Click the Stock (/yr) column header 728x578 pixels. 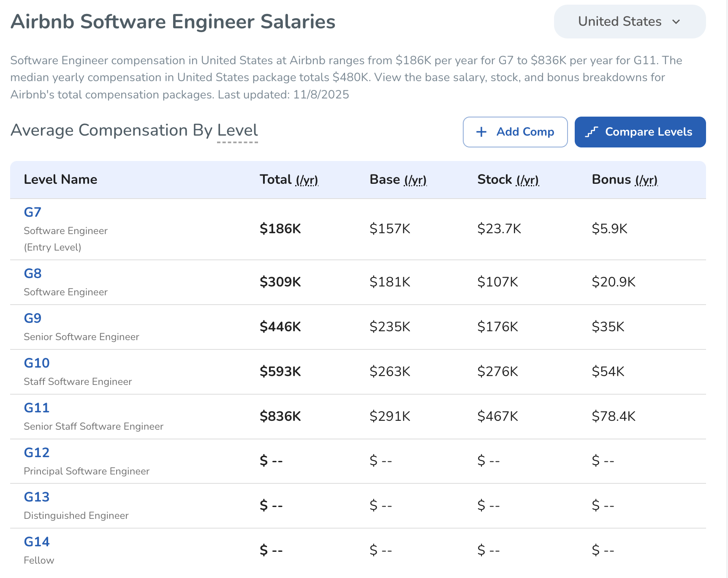[508, 180]
